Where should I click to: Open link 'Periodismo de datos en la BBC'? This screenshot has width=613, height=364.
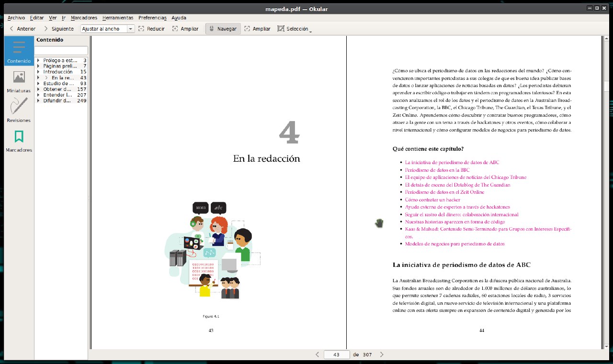coord(437,170)
